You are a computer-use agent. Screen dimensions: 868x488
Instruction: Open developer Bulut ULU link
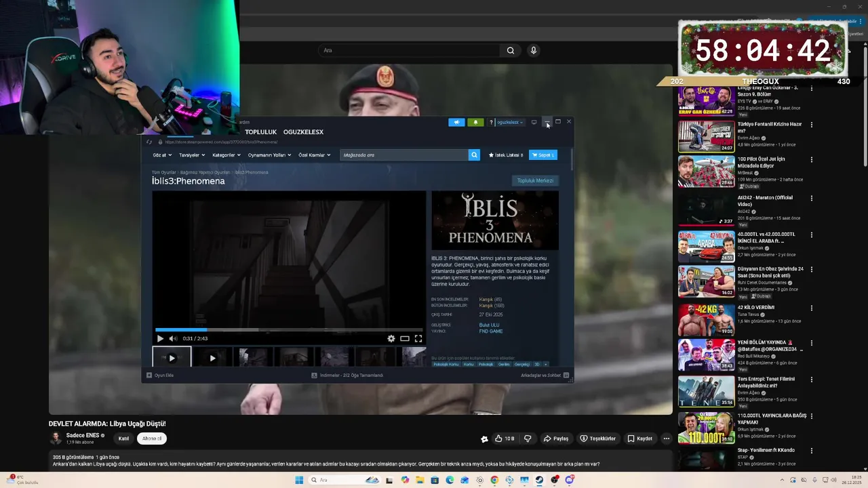click(489, 325)
